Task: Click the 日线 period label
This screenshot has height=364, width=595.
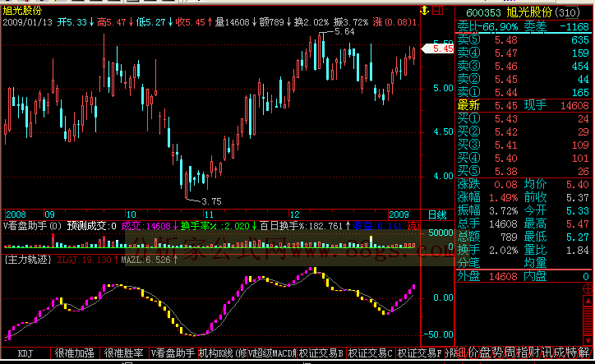Action: 437,215
